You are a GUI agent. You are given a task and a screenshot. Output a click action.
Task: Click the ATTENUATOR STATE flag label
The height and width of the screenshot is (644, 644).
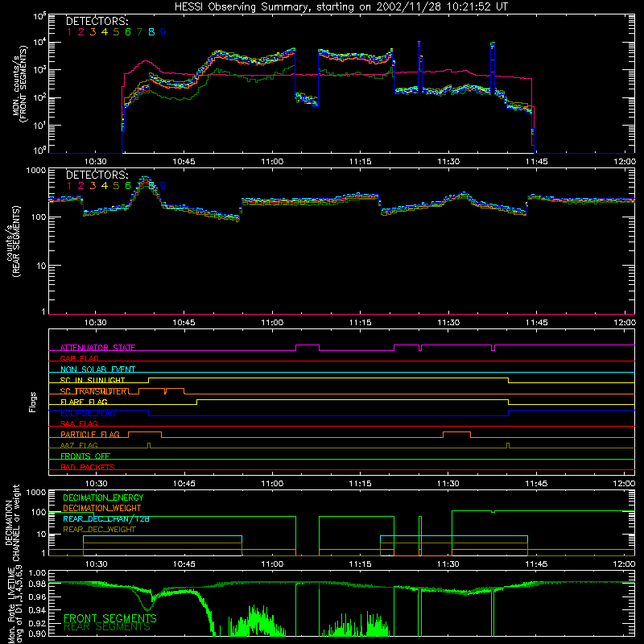click(97, 348)
